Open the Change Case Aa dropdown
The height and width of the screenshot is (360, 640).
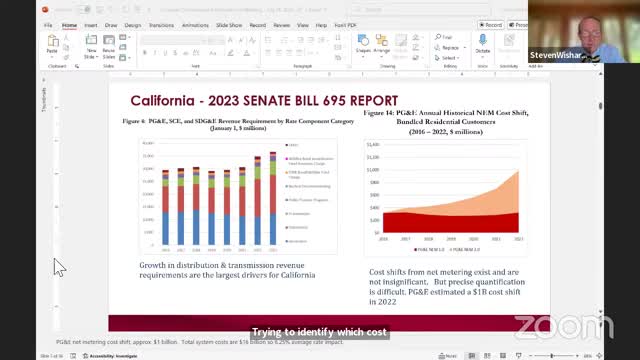[x=213, y=53]
